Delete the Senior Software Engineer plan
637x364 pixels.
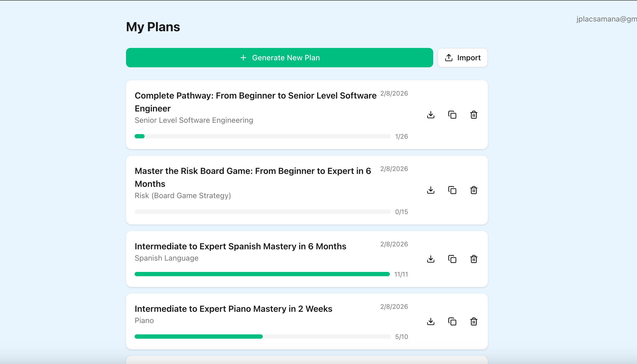474,115
